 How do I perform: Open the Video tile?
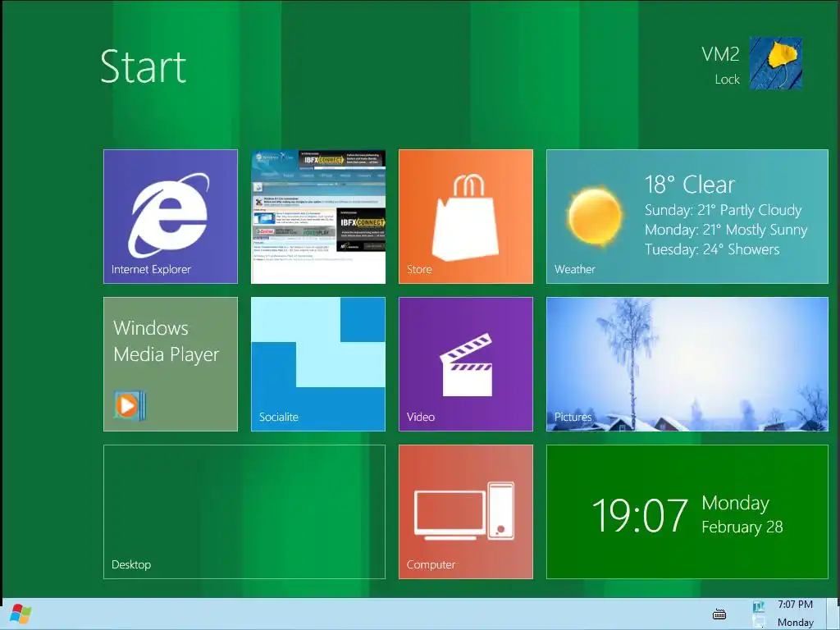(466, 364)
